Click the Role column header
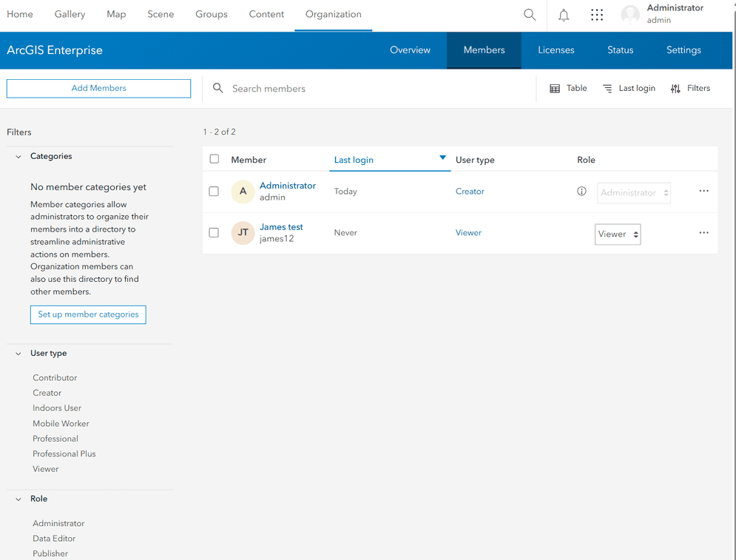 coord(586,160)
